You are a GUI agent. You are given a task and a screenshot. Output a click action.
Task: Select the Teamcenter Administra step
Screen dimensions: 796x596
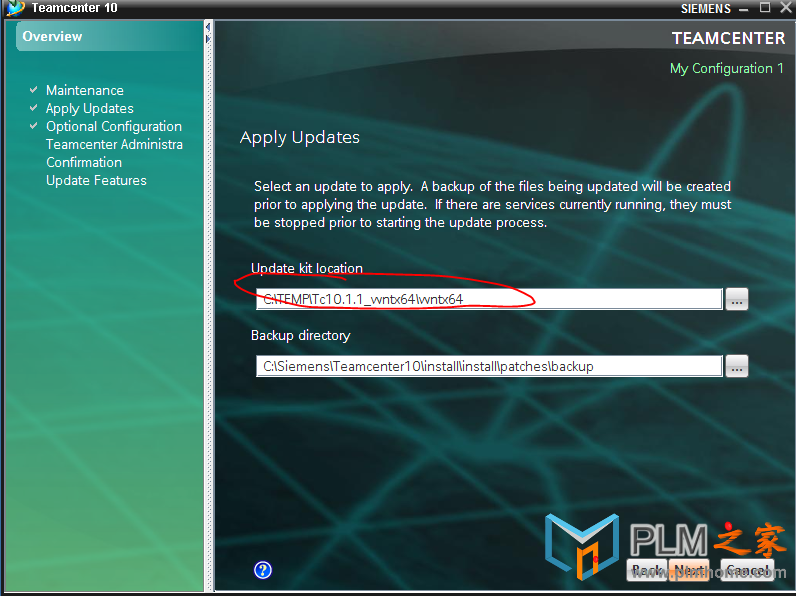click(114, 145)
